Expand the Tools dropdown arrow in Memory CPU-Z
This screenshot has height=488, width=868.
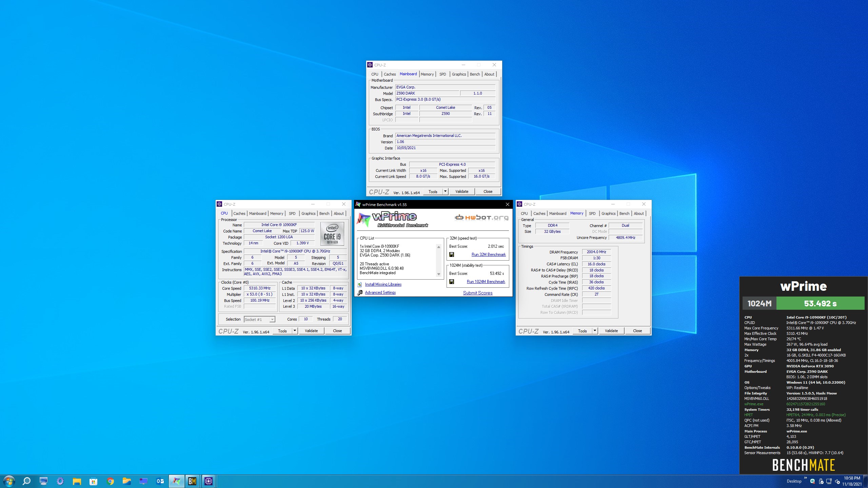[x=595, y=331]
